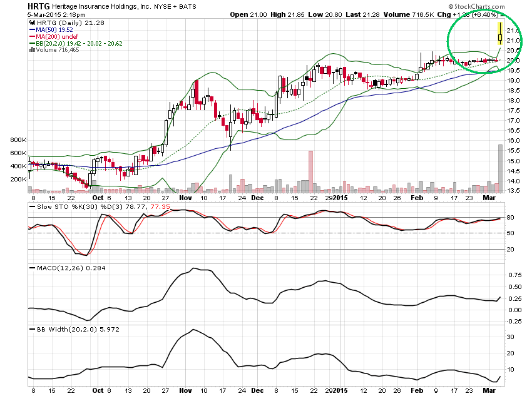532x396 pixels.
Task: Click the -0.25 MACD axis label
Action: click(x=514, y=321)
